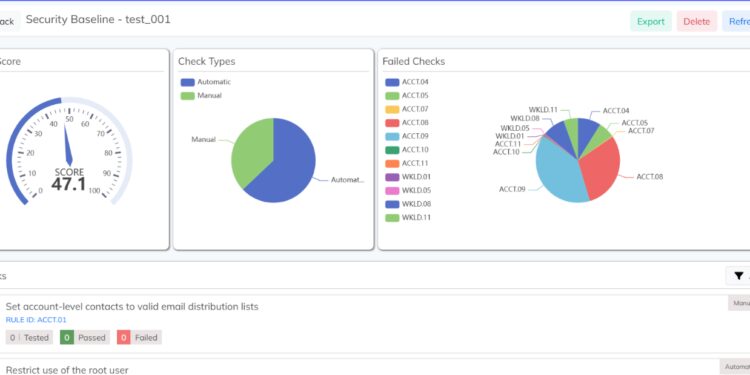Toggle the Automatic legend swatch in Check Types

[x=188, y=82]
